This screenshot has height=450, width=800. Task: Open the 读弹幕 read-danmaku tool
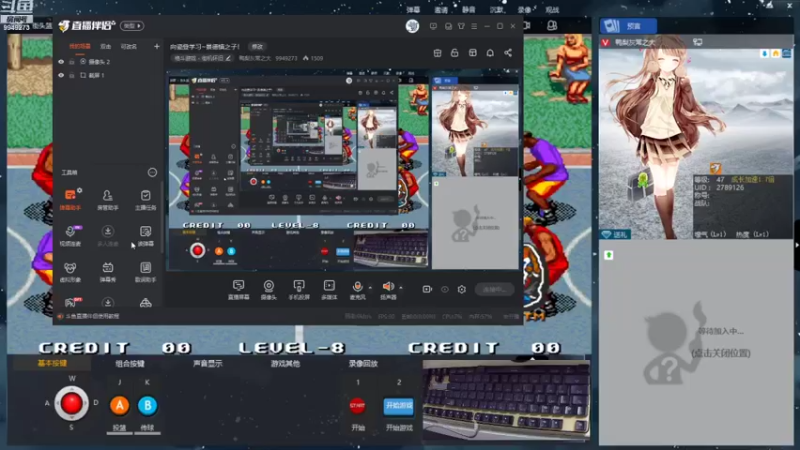(x=145, y=235)
